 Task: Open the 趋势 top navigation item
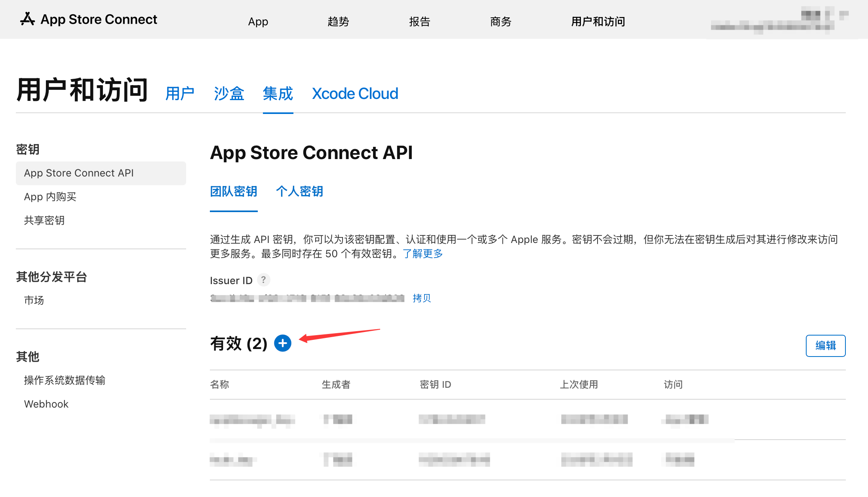pyautogui.click(x=338, y=21)
